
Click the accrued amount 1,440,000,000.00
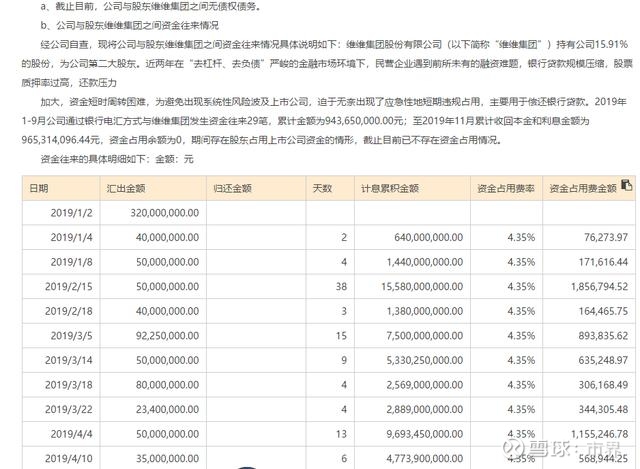[x=425, y=262]
